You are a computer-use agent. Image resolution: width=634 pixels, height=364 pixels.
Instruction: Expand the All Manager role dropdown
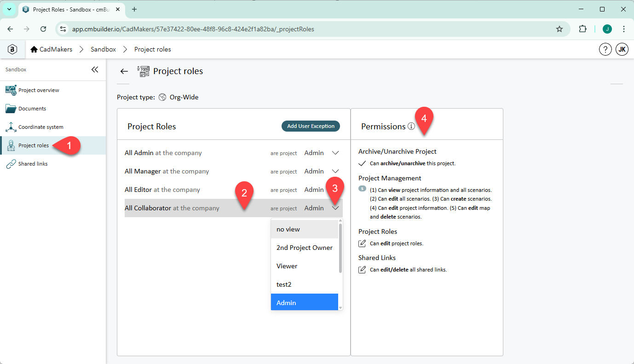point(335,171)
